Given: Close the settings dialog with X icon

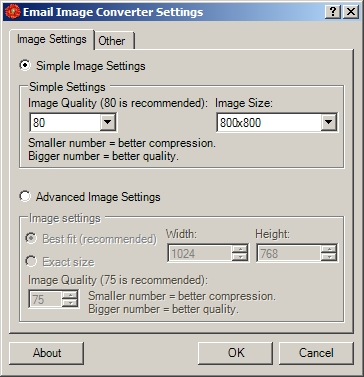Looking at the screenshot, I should coord(351,12).
